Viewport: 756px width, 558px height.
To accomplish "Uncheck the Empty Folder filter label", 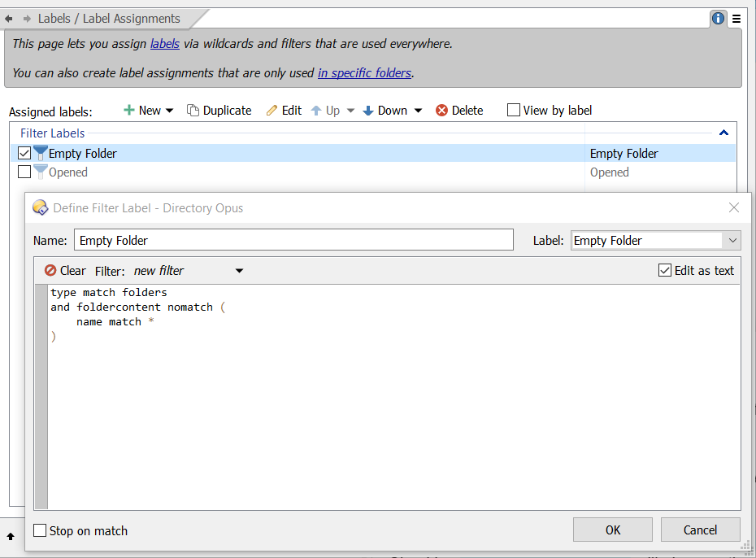I will (x=24, y=154).
